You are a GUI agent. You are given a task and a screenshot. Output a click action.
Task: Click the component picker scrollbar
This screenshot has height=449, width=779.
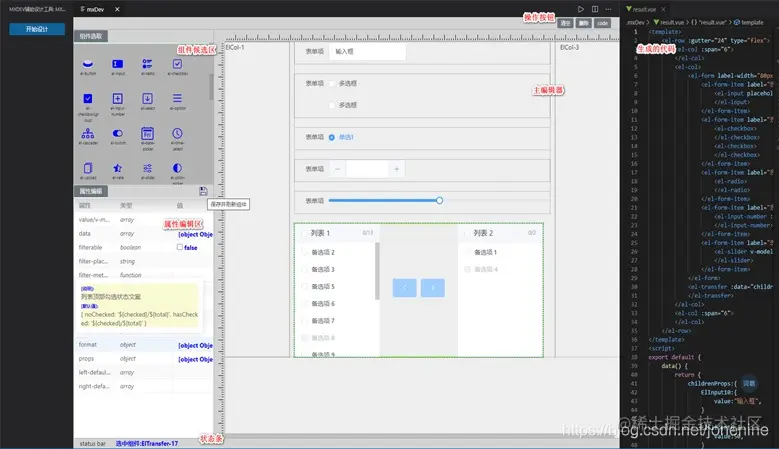[211, 87]
